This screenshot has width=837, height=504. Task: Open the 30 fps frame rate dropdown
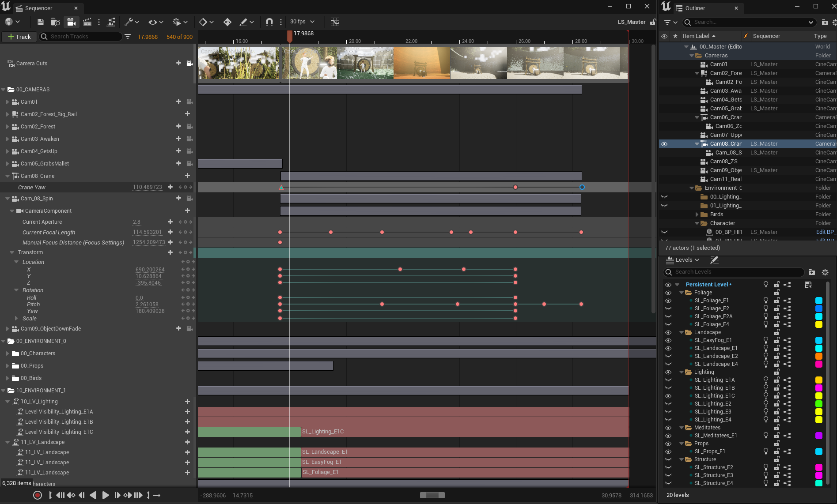coord(303,22)
